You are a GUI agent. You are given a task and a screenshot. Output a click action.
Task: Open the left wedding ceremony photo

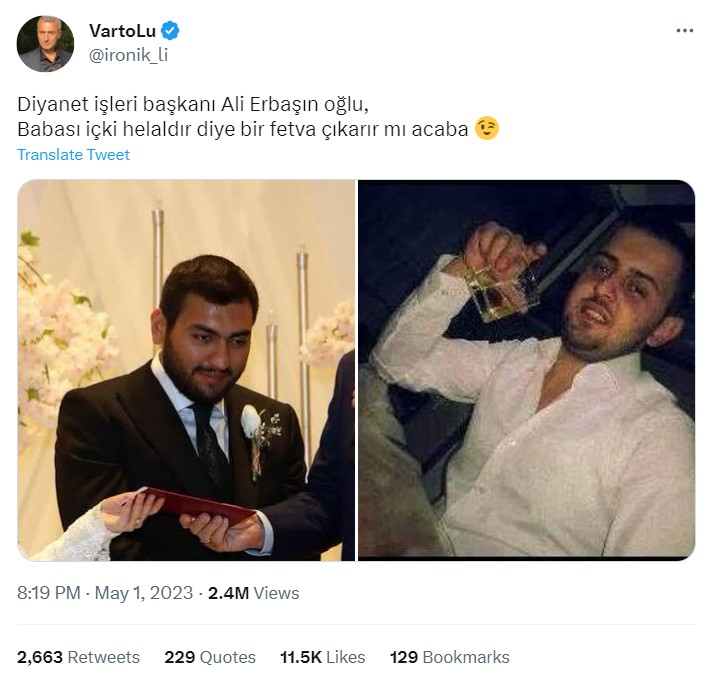[x=186, y=370]
